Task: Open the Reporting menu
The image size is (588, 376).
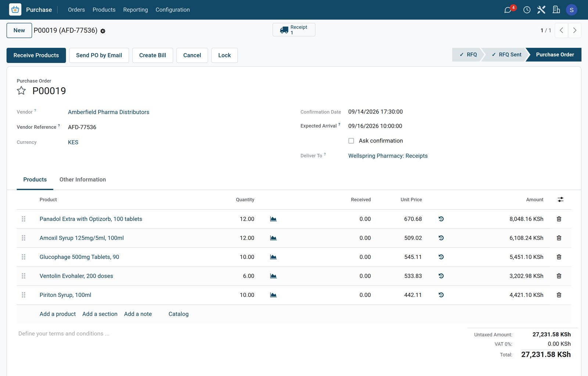Action: (136, 10)
